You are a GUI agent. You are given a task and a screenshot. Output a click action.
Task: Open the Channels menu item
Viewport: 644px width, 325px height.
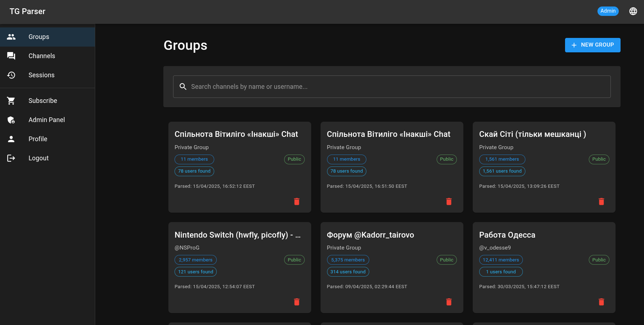[x=48, y=56]
